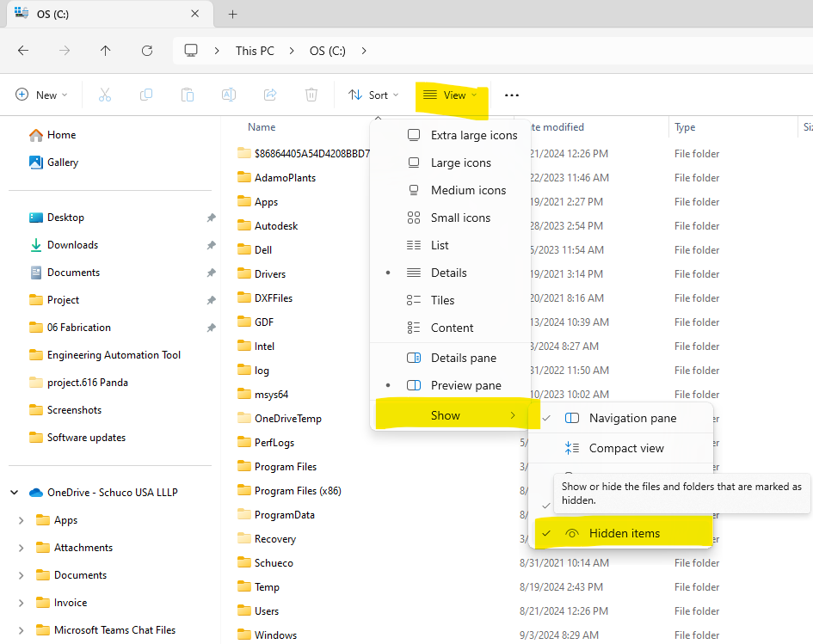Image resolution: width=813 pixels, height=644 pixels.
Task: Go up one level with Up arrow
Action: click(x=105, y=51)
